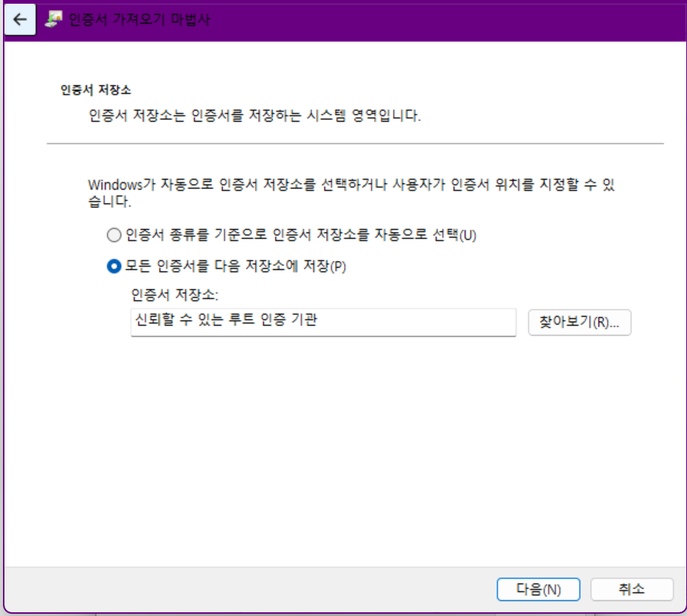Proceed with the 다음(N) button
Image resolution: width=687 pixels, height=616 pixels.
click(538, 589)
